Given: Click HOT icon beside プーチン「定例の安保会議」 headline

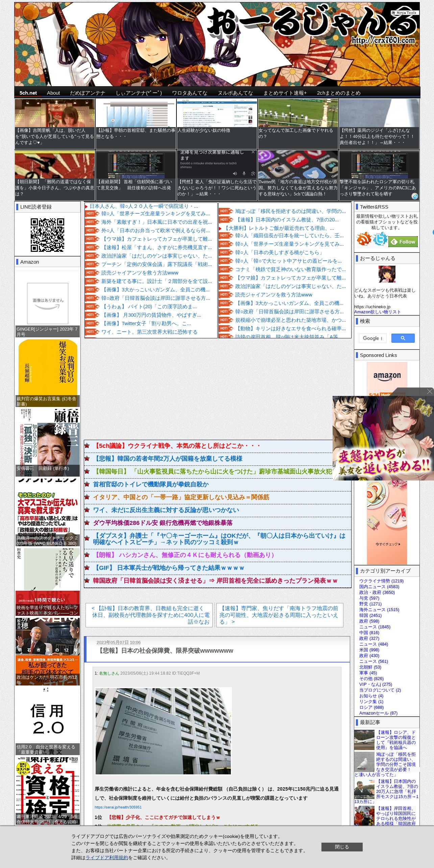Looking at the screenshot, I should tap(92, 264).
